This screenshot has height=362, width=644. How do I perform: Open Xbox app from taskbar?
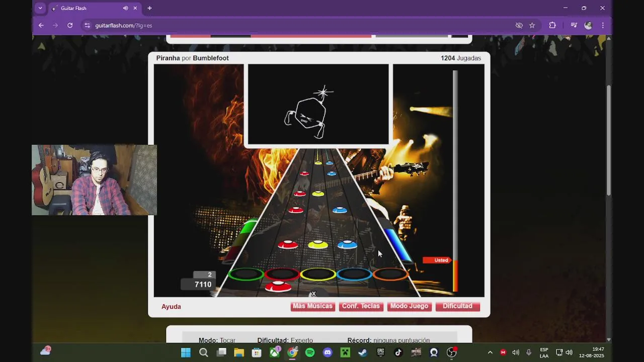[275, 352]
